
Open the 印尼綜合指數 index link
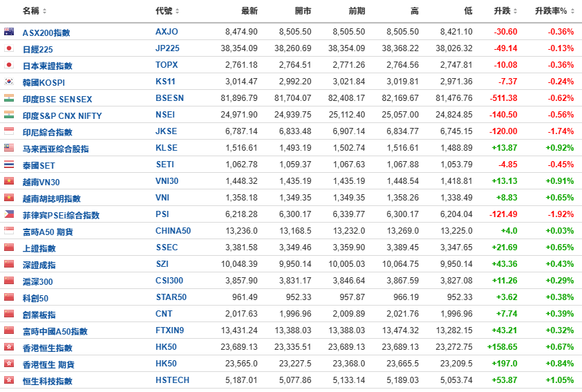point(48,132)
